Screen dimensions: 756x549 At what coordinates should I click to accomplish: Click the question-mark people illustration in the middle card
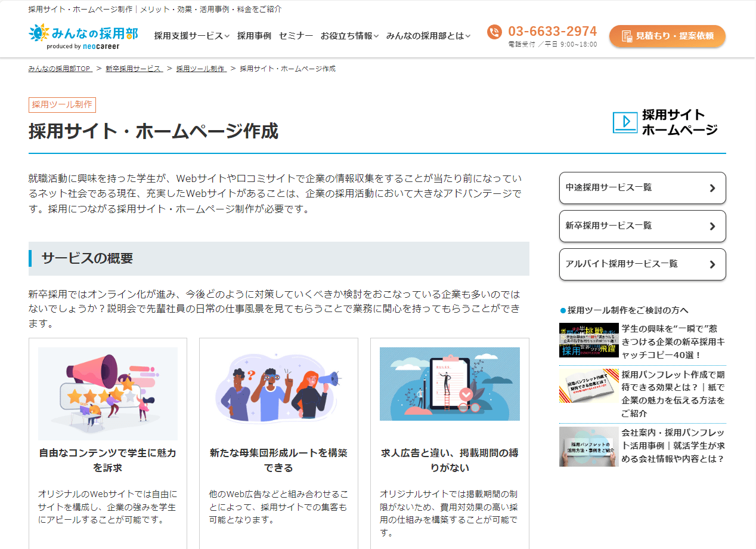[278, 388]
